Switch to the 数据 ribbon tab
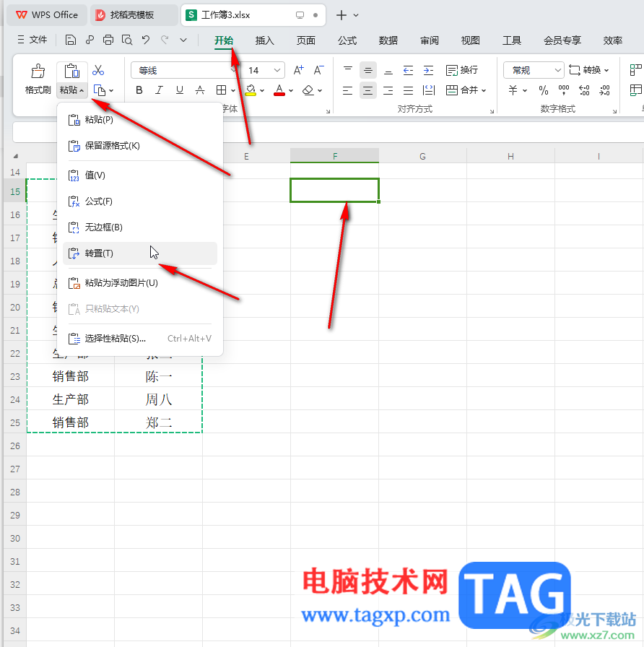This screenshot has height=647, width=644. click(x=388, y=40)
